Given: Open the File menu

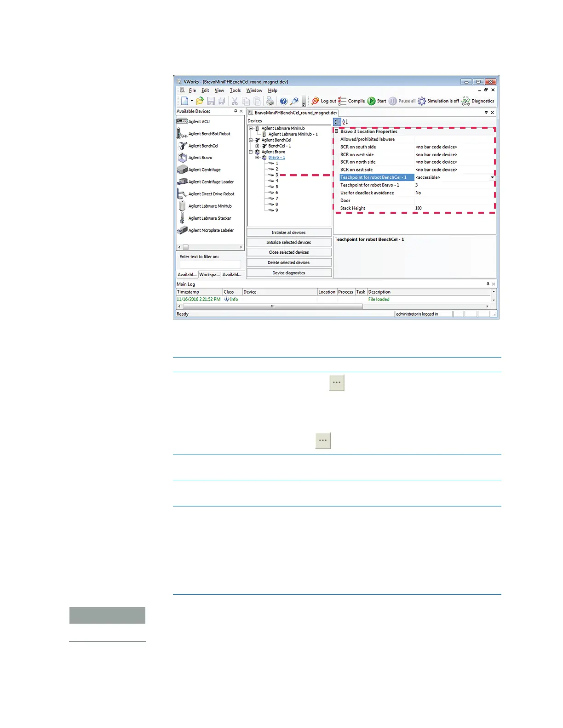Looking at the screenshot, I should click(192, 91).
